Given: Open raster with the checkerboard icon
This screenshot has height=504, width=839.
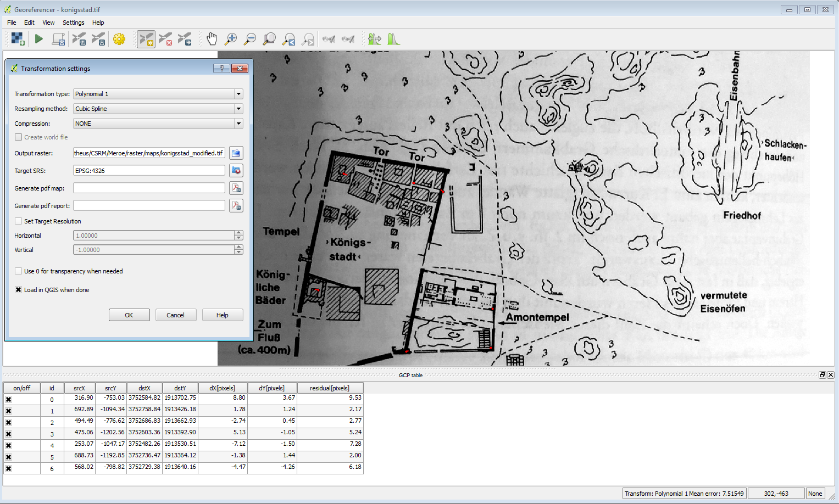Looking at the screenshot, I should [x=18, y=39].
